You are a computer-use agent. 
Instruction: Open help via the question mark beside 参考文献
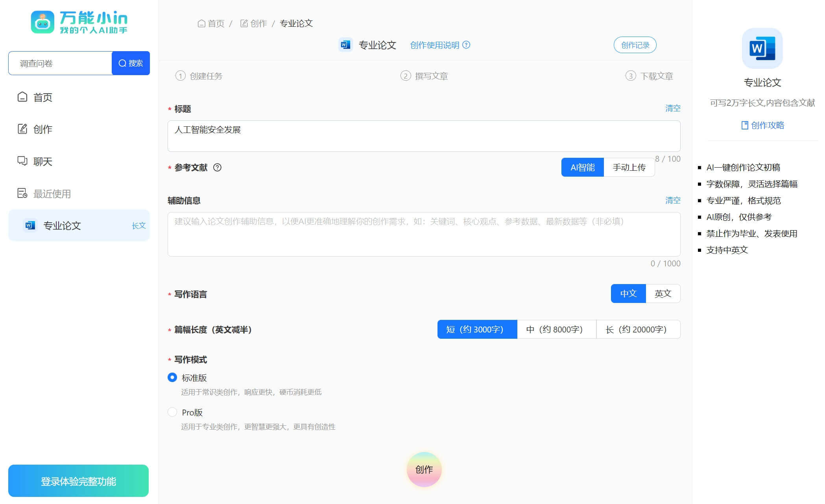coord(218,168)
